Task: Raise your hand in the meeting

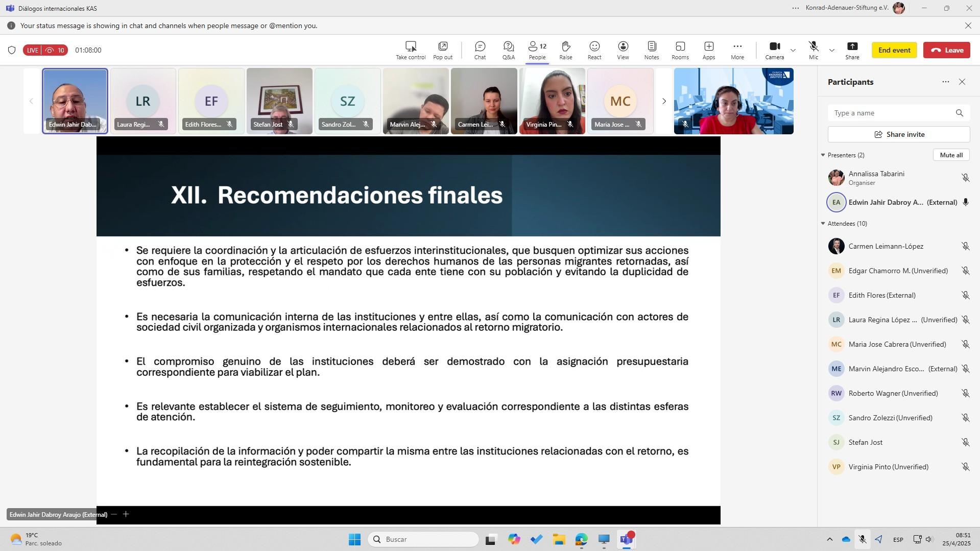Action: [565, 50]
